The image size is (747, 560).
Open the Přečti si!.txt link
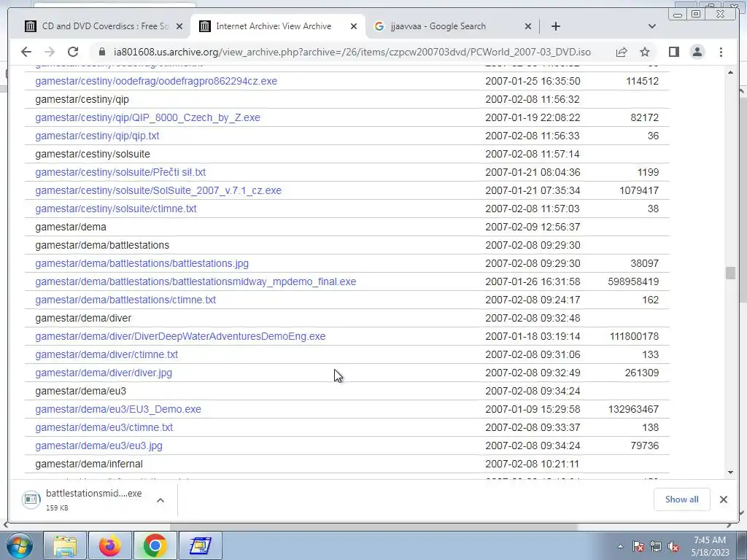(120, 172)
